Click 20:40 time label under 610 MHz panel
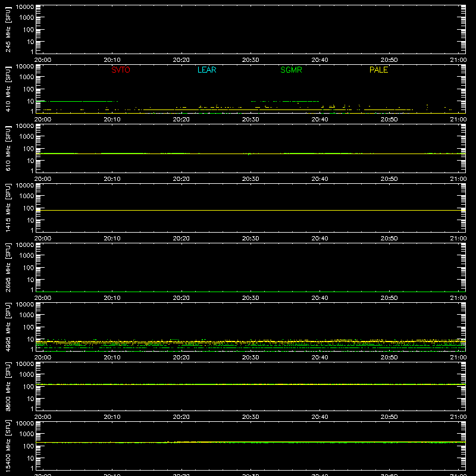Screen dimensions: 476x476 click(320, 179)
